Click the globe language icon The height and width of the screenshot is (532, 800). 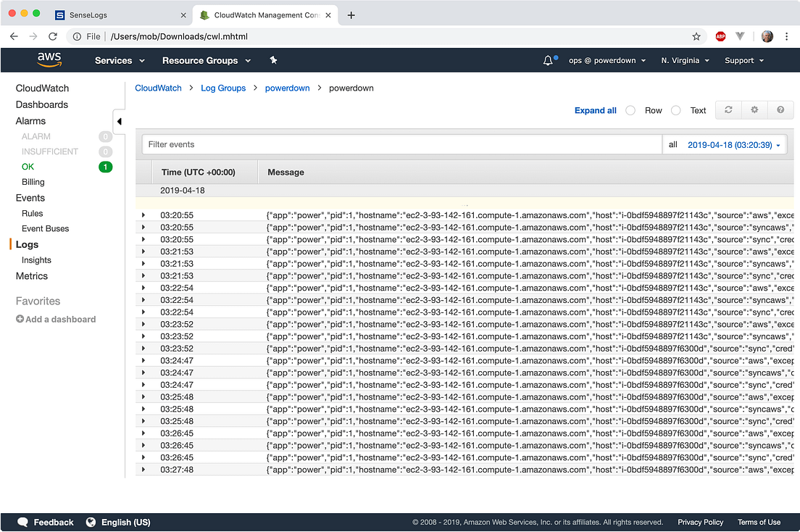tap(91, 522)
